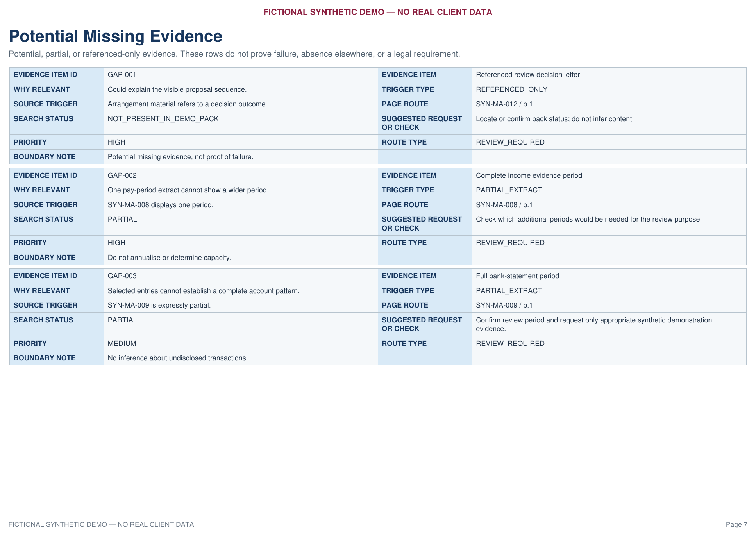Screen dimensions: 756x537
Task: Click the page route 'SYN-MA-012 / p.1'
Action: click(504, 104)
